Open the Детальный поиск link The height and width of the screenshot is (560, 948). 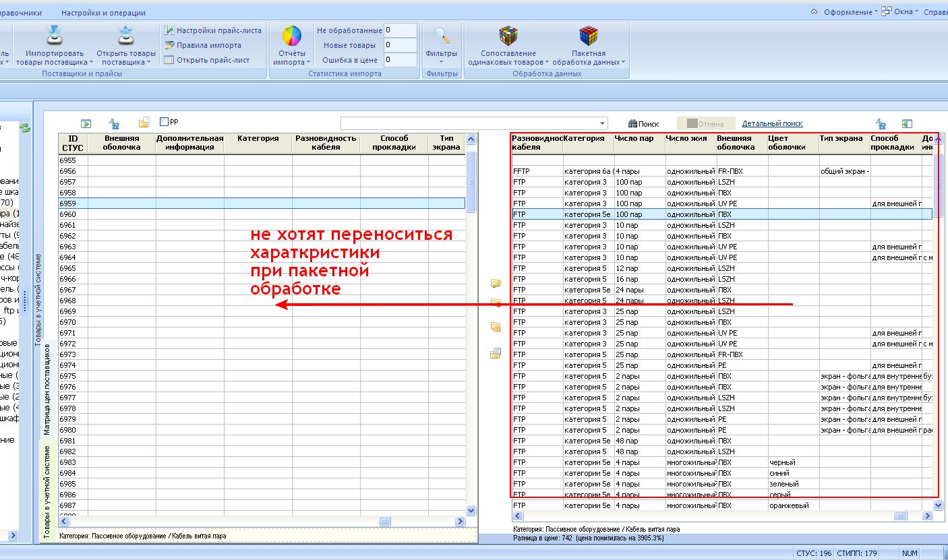[x=772, y=123]
